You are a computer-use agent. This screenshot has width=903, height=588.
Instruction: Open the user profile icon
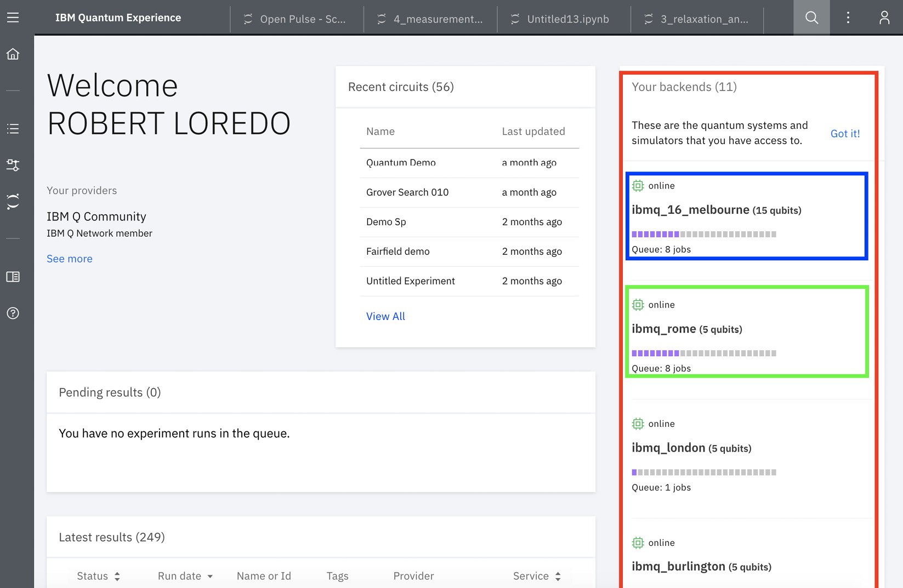884,18
